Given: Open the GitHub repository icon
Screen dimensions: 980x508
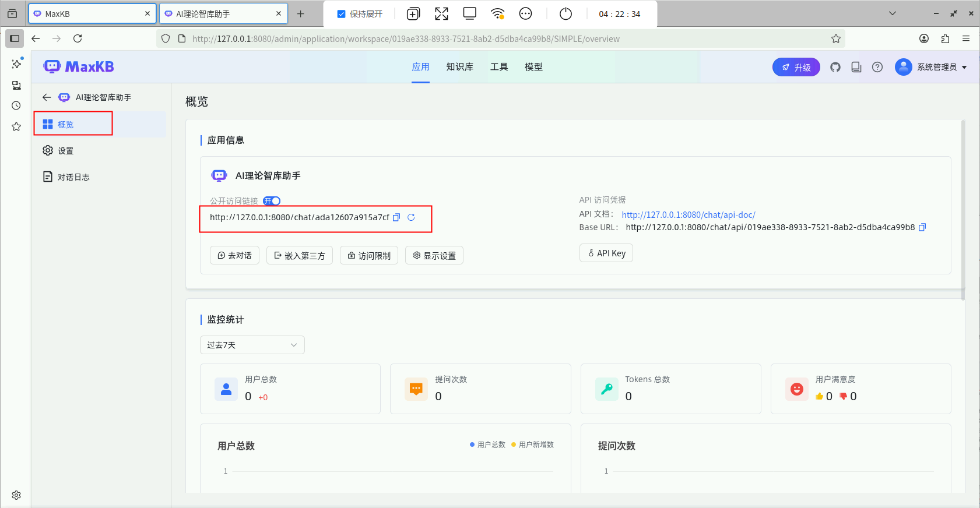Looking at the screenshot, I should [835, 67].
